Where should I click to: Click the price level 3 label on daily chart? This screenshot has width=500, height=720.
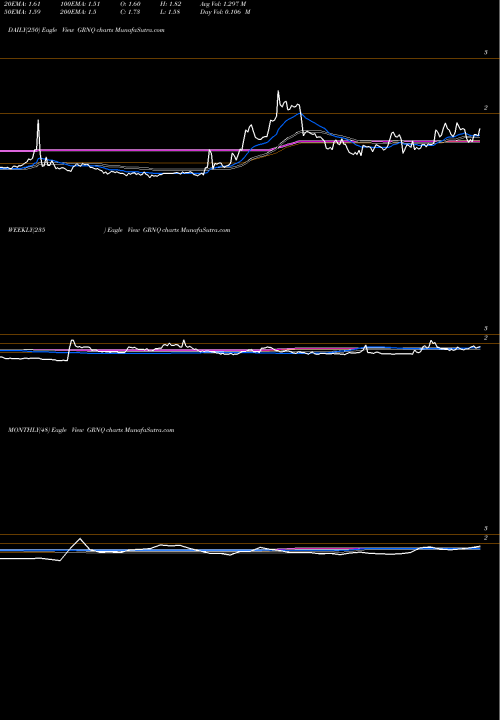tap(485, 52)
